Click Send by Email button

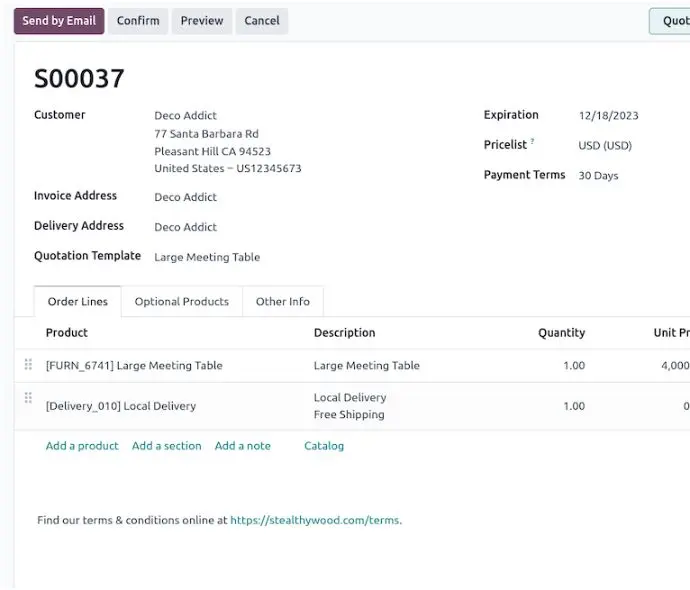[x=59, y=21]
